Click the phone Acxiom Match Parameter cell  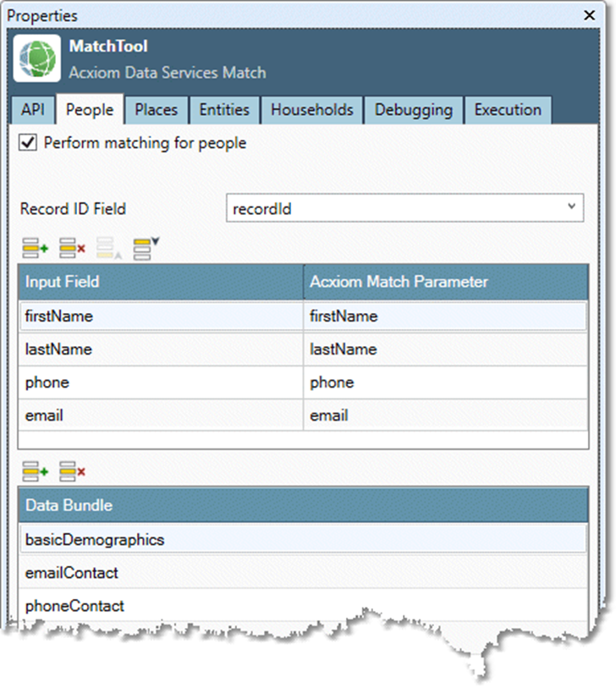(x=444, y=383)
